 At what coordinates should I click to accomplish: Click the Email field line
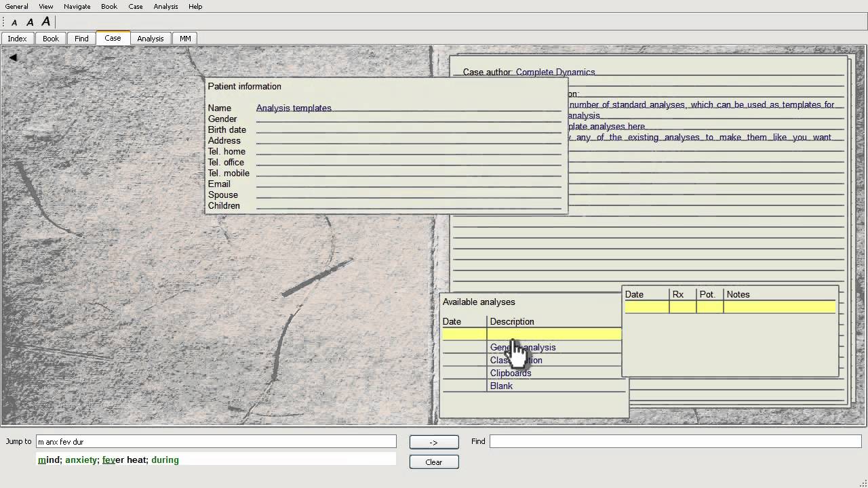point(409,184)
